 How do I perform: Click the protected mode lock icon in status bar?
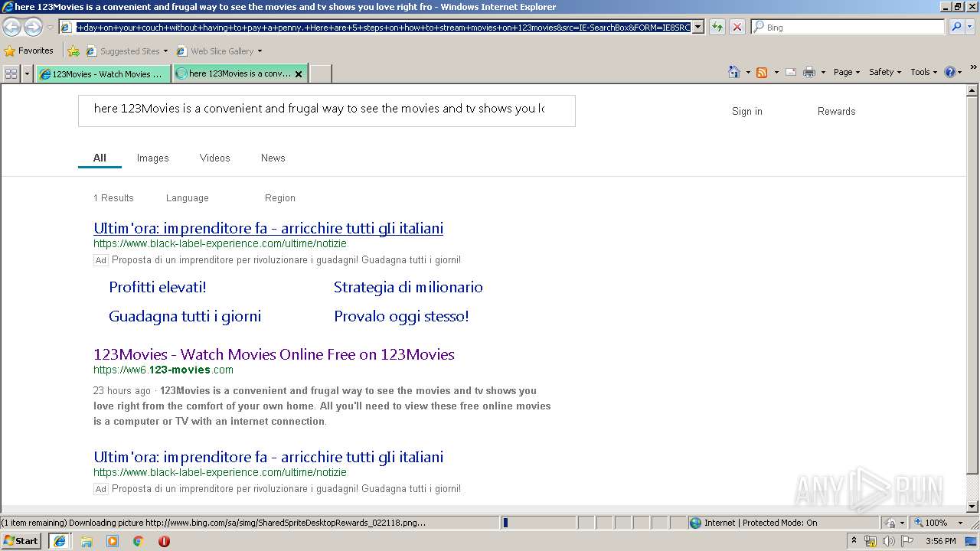click(890, 523)
